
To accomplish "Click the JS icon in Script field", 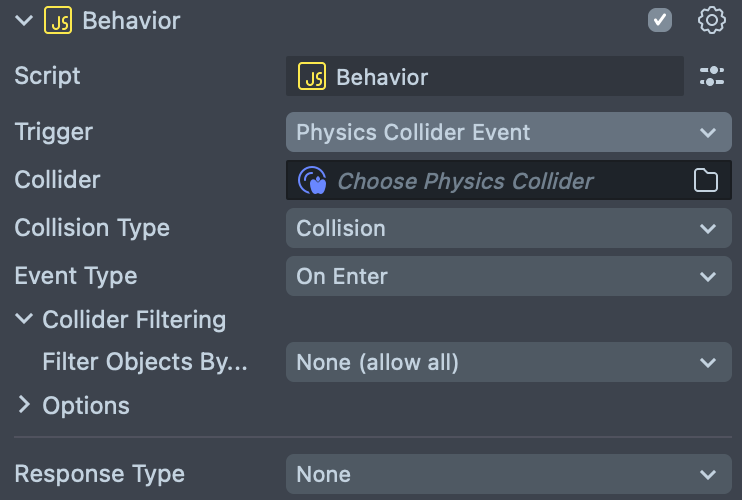I will [312, 77].
